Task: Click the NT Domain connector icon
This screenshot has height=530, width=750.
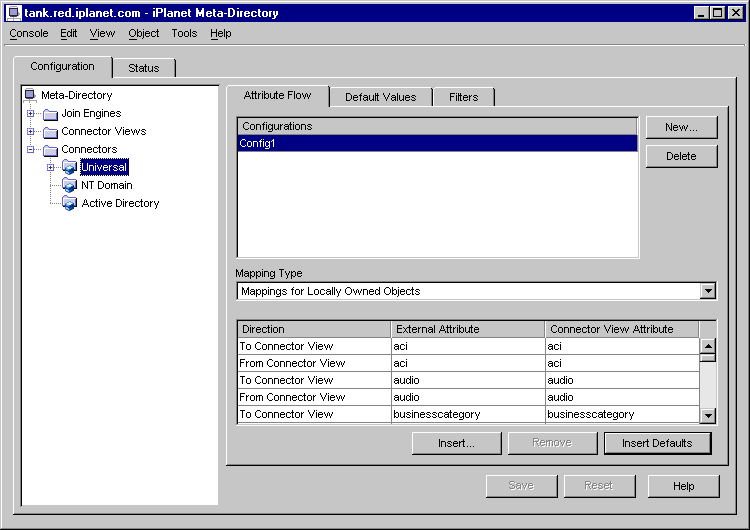Action: [x=69, y=185]
